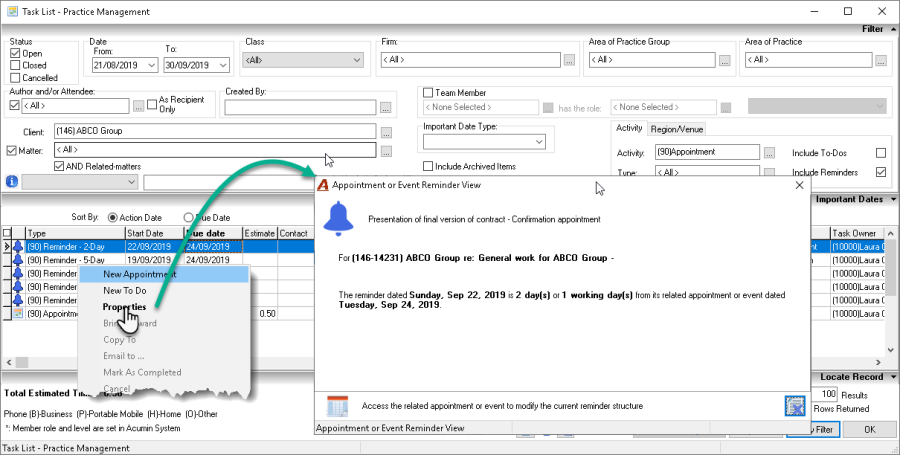The width and height of the screenshot is (900, 455).
Task: Open Author and/or Attendee browse button
Action: [x=138, y=106]
